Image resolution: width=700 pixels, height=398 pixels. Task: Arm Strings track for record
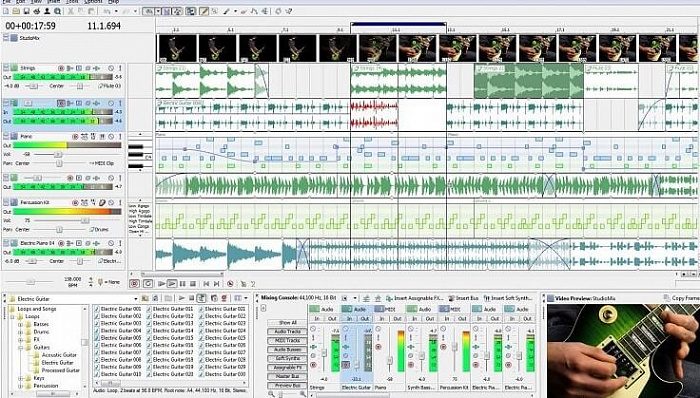[x=61, y=68]
